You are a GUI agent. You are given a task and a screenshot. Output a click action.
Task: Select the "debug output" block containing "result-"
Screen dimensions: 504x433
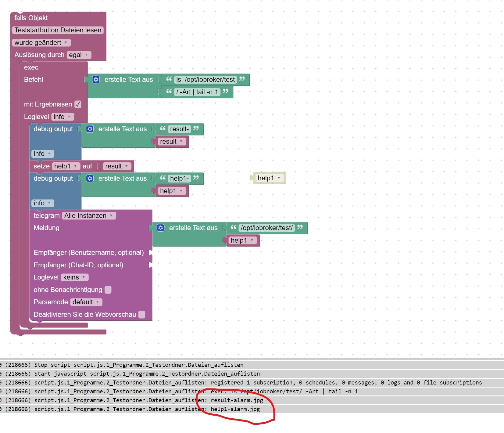click(x=53, y=129)
